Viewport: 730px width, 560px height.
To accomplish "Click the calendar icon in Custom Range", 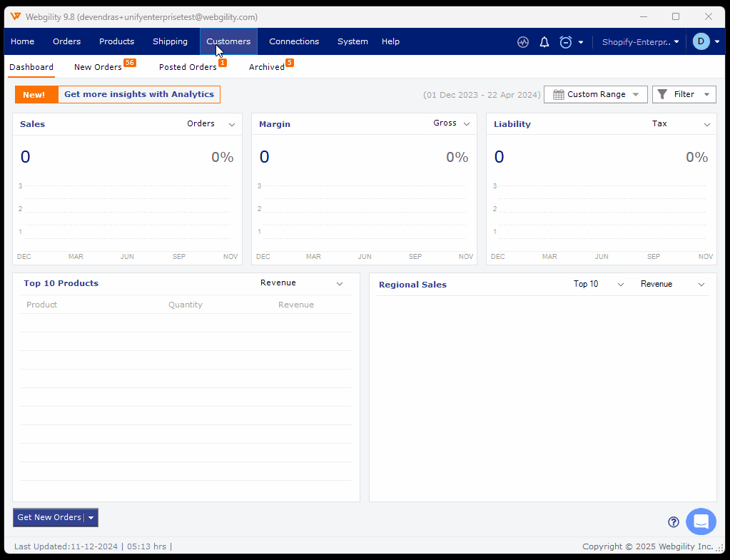I will (x=559, y=95).
